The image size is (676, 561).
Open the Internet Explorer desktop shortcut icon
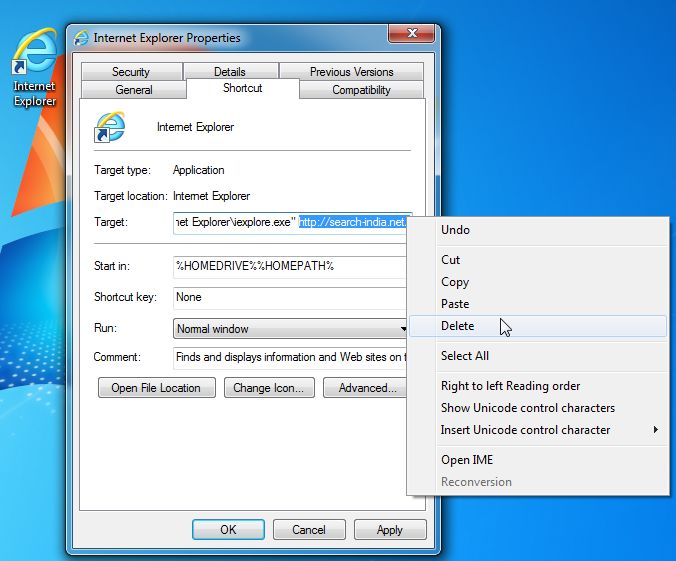tap(34, 67)
